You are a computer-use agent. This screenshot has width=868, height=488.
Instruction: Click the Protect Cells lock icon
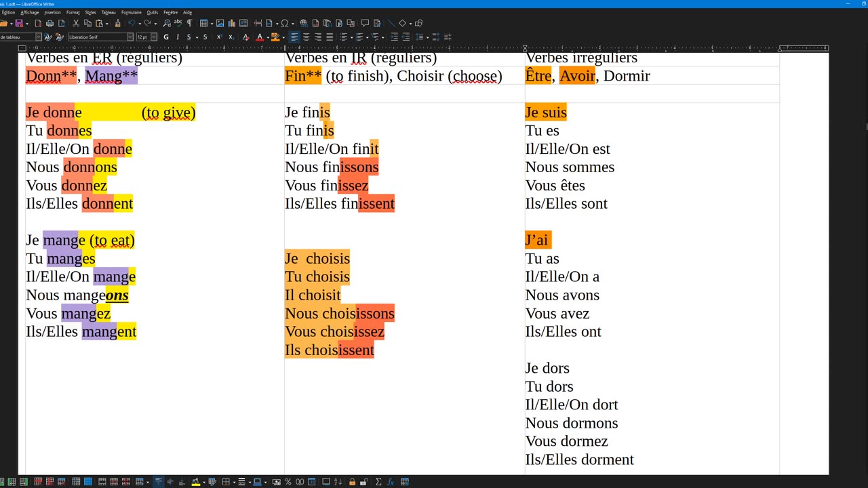[352, 482]
